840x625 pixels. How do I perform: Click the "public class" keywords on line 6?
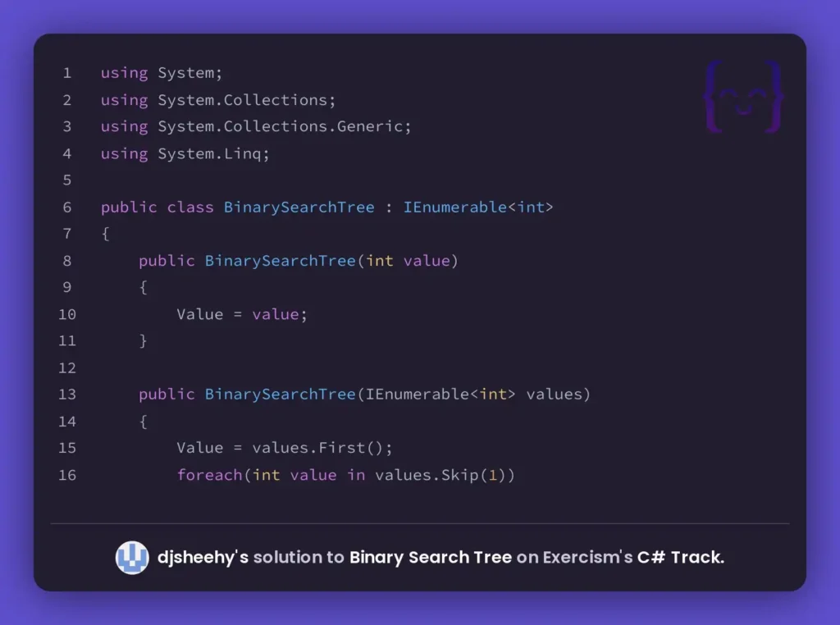point(157,208)
